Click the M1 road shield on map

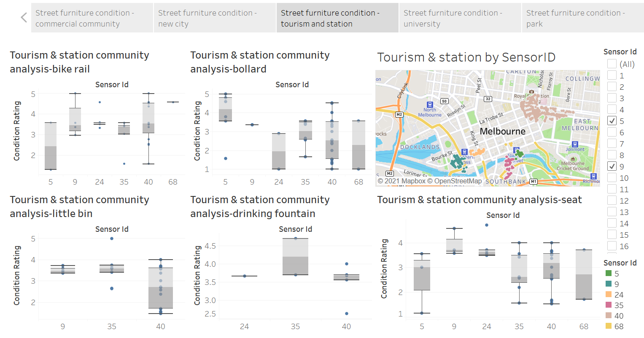[533, 181]
